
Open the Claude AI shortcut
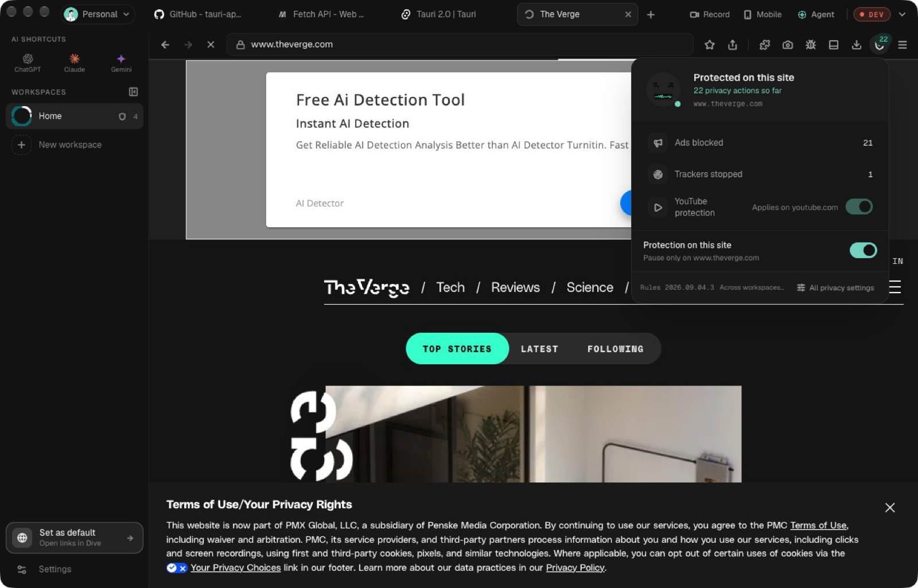[75, 63]
